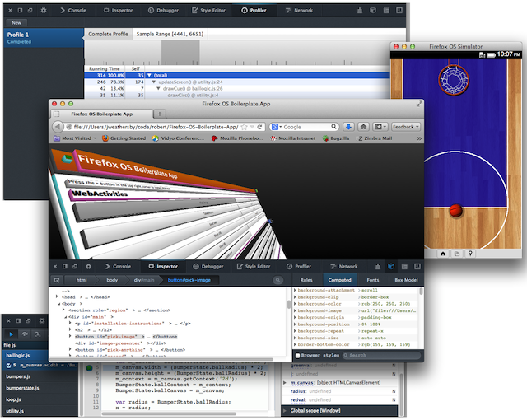Screen dimensions: 527x420
Task: Open debugger window settings gear
Action: click(x=42, y=321)
